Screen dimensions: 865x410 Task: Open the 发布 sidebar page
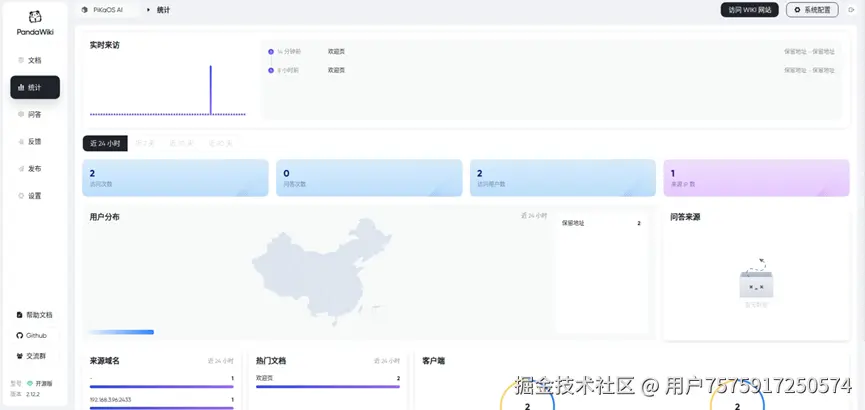pyautogui.click(x=35, y=168)
